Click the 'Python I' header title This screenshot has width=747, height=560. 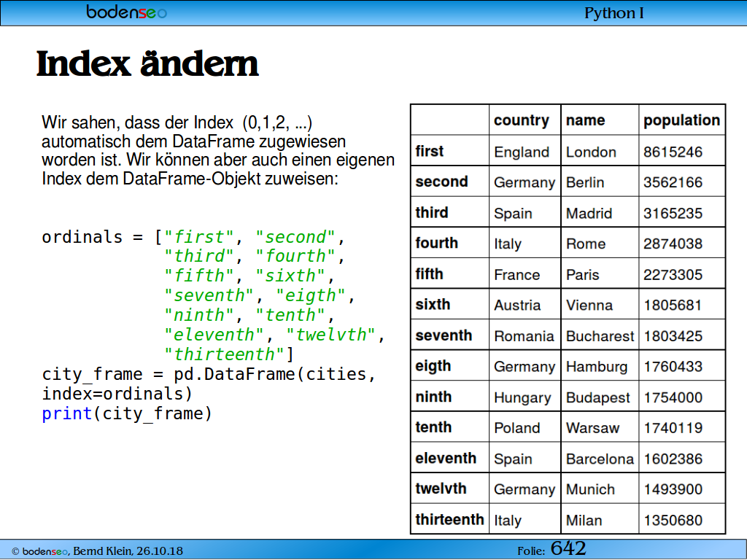click(x=614, y=13)
